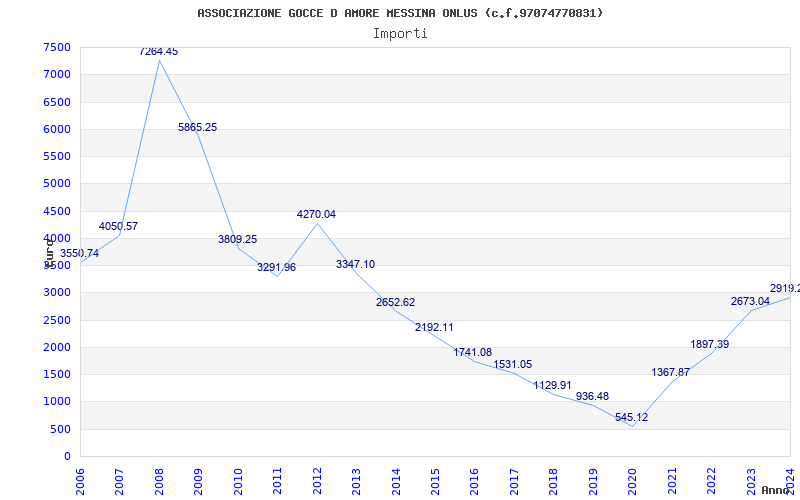Click the 2500 y-axis tick label
Image resolution: width=800 pixels, height=500 pixels.
(57, 320)
